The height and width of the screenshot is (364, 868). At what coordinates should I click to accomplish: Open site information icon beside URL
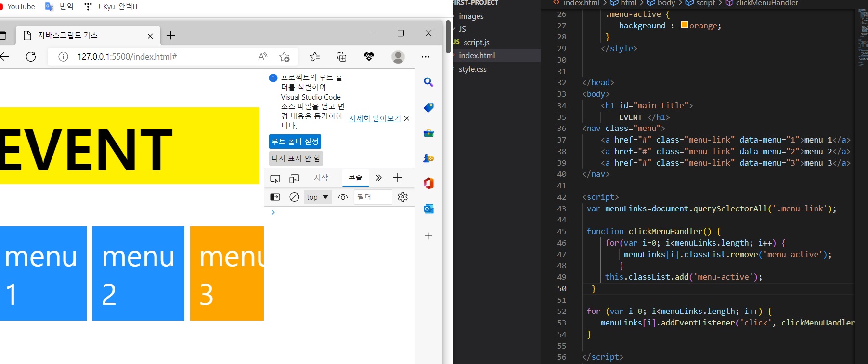coord(63,57)
